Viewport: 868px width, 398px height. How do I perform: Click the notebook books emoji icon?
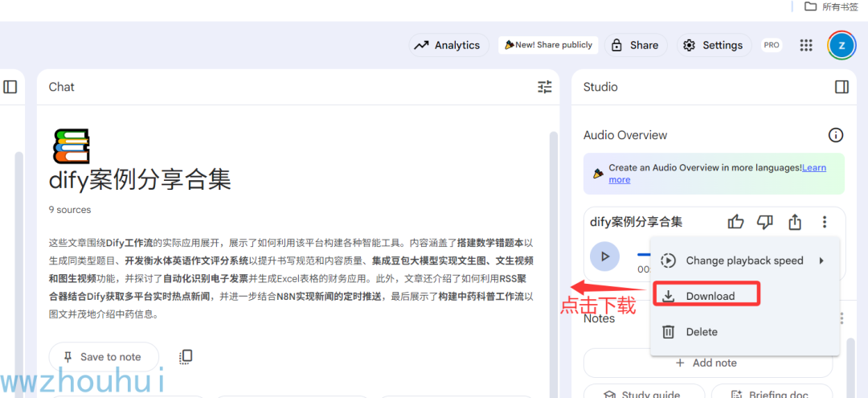click(x=71, y=146)
